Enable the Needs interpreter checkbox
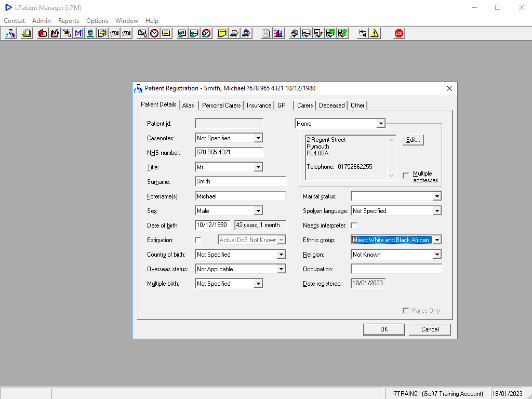Image resolution: width=532 pixels, height=399 pixels. (354, 225)
